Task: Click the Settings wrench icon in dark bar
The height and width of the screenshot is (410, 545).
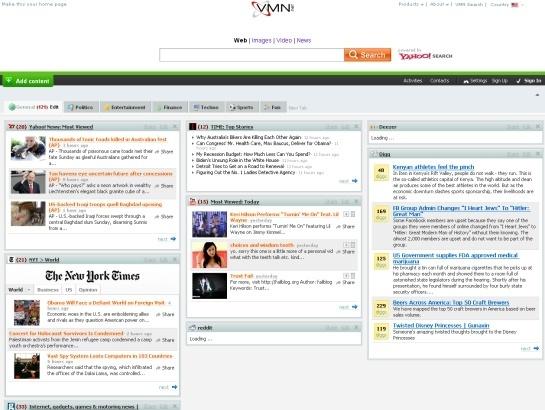Action: click(466, 81)
